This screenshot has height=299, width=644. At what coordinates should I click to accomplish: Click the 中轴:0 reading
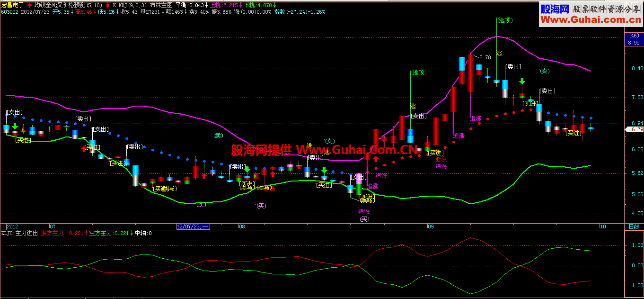tap(144, 233)
